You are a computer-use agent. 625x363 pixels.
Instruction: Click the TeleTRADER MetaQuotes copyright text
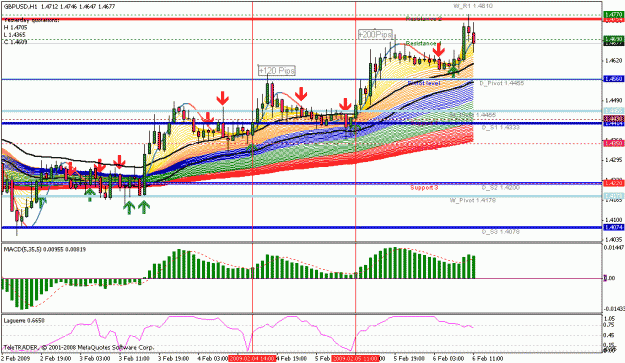click(79, 347)
